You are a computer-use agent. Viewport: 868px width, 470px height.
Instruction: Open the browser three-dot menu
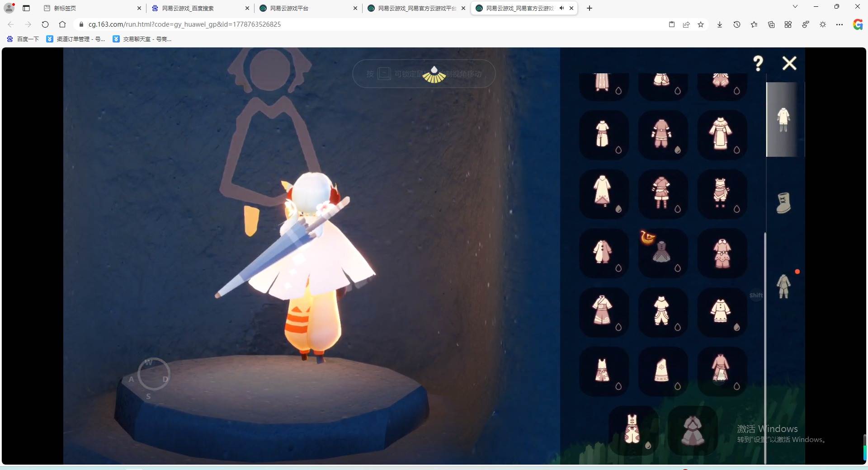(840, 24)
